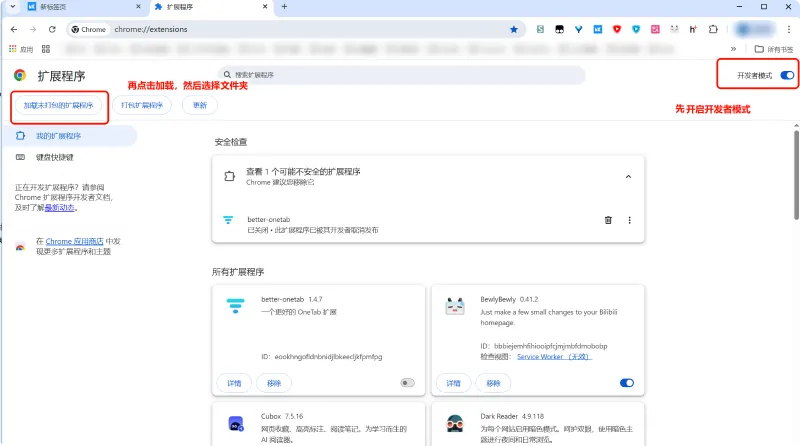The height and width of the screenshot is (446, 800).
Task: Reload the extensions page
Action: [x=52, y=30]
